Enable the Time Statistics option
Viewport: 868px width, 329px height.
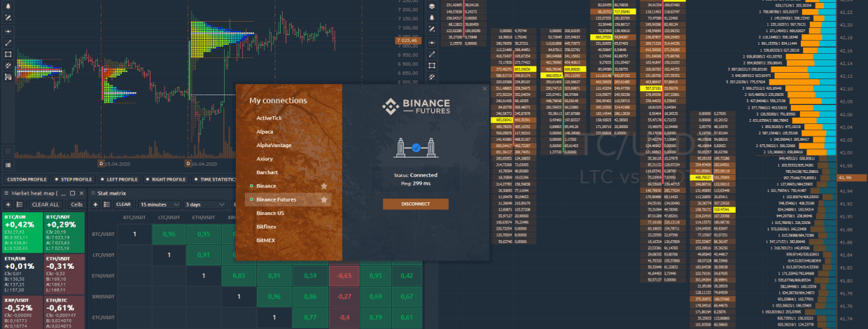pos(214,179)
